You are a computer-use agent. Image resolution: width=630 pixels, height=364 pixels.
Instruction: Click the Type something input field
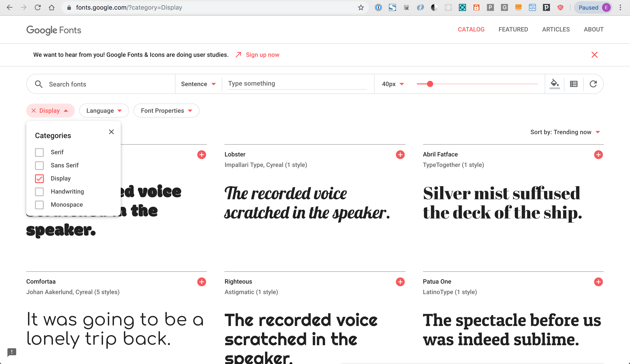click(x=297, y=84)
